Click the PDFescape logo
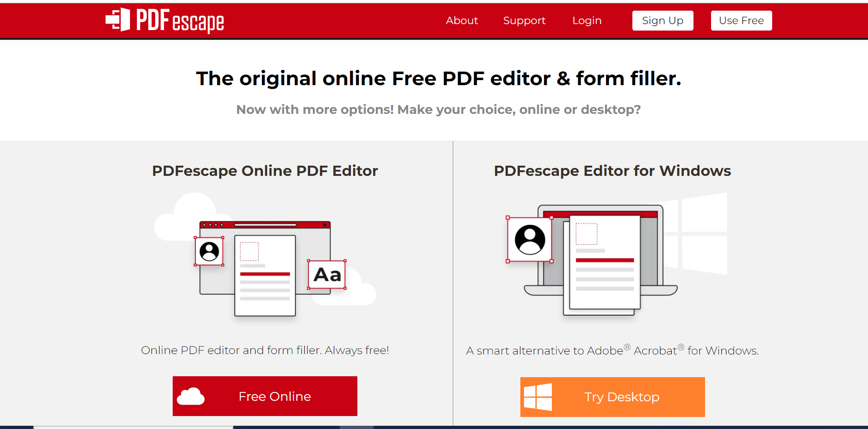 coord(165,20)
